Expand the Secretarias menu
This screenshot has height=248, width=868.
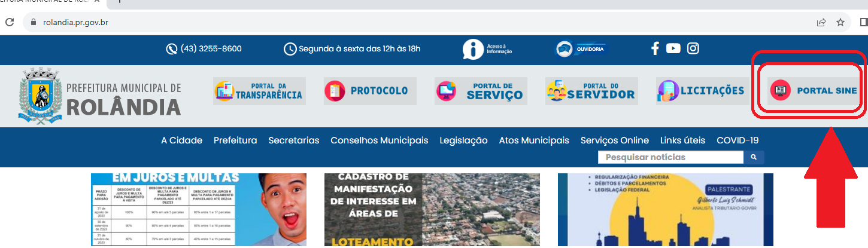pyautogui.click(x=293, y=140)
